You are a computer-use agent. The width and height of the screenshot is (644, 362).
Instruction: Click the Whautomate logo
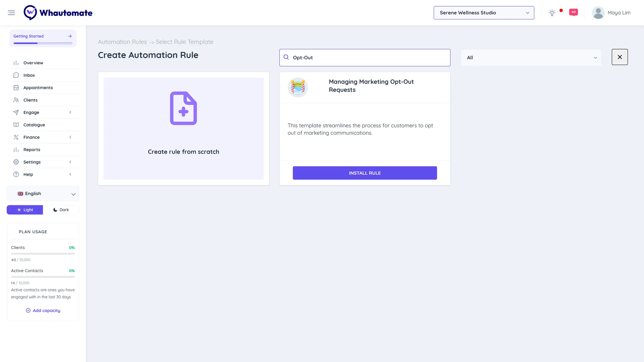click(x=58, y=13)
